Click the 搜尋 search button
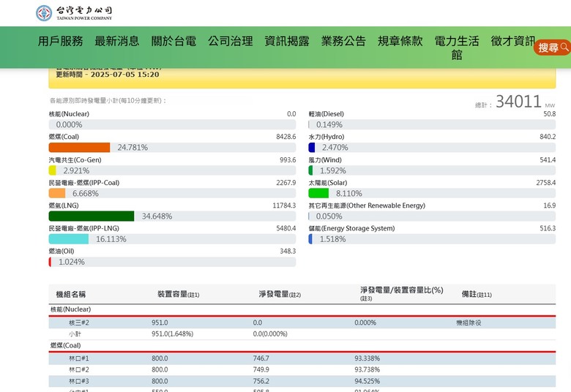This screenshot has height=392, width=571. (x=553, y=48)
